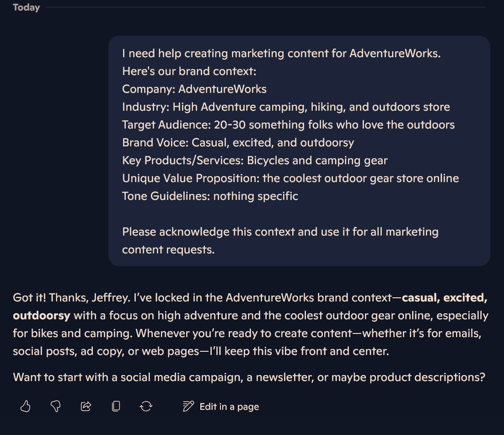Click the 'Unique Value Proposition' line
This screenshot has width=504, height=435.
pyautogui.click(x=290, y=178)
